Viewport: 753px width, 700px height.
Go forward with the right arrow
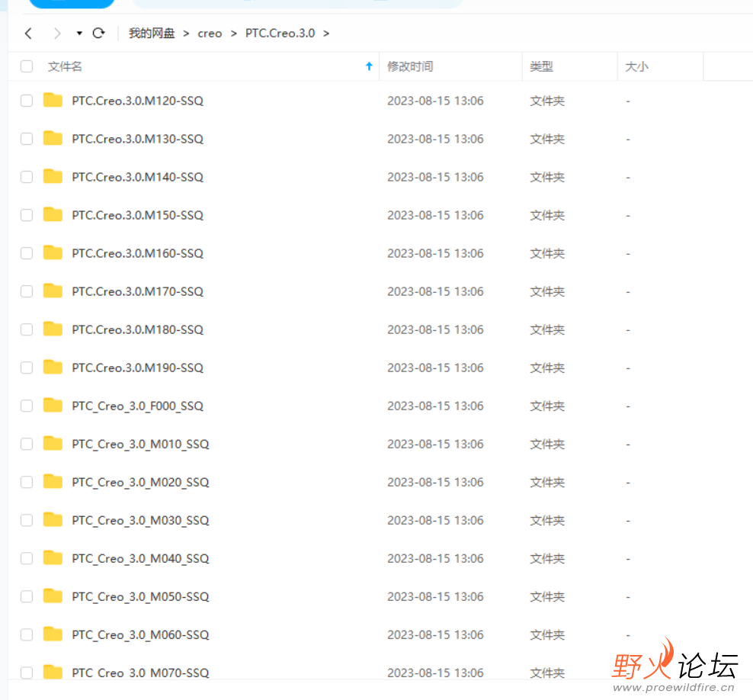point(57,33)
